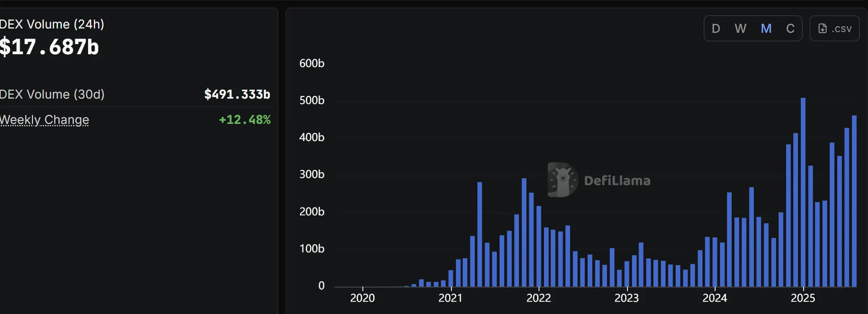Click the 300b y-axis gridline label

pyautogui.click(x=312, y=174)
